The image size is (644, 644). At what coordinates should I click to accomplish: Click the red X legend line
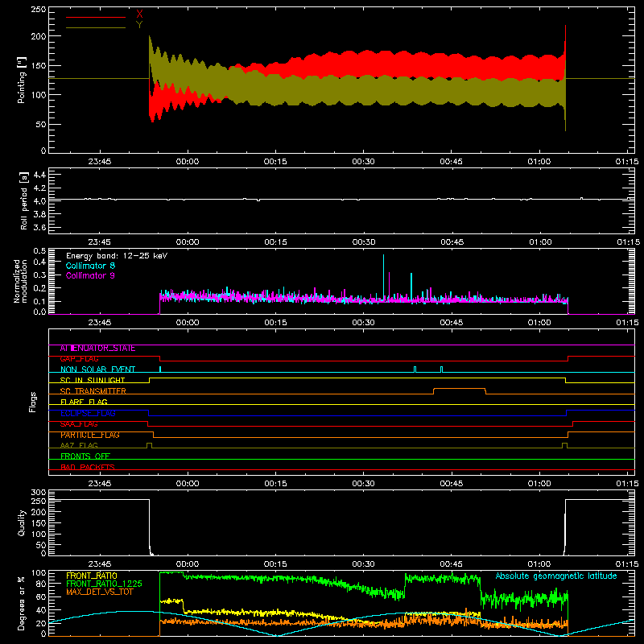(x=96, y=17)
